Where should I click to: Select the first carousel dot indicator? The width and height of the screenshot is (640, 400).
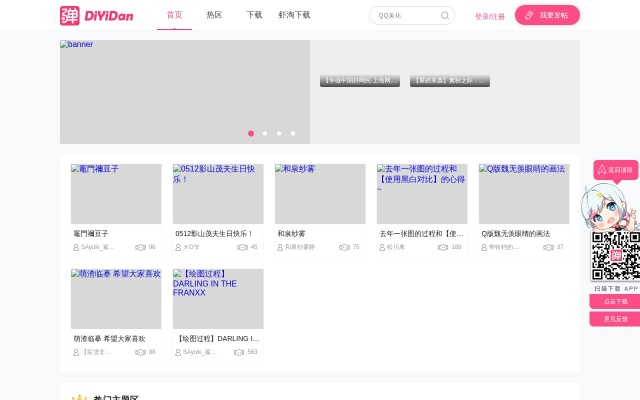click(251, 133)
